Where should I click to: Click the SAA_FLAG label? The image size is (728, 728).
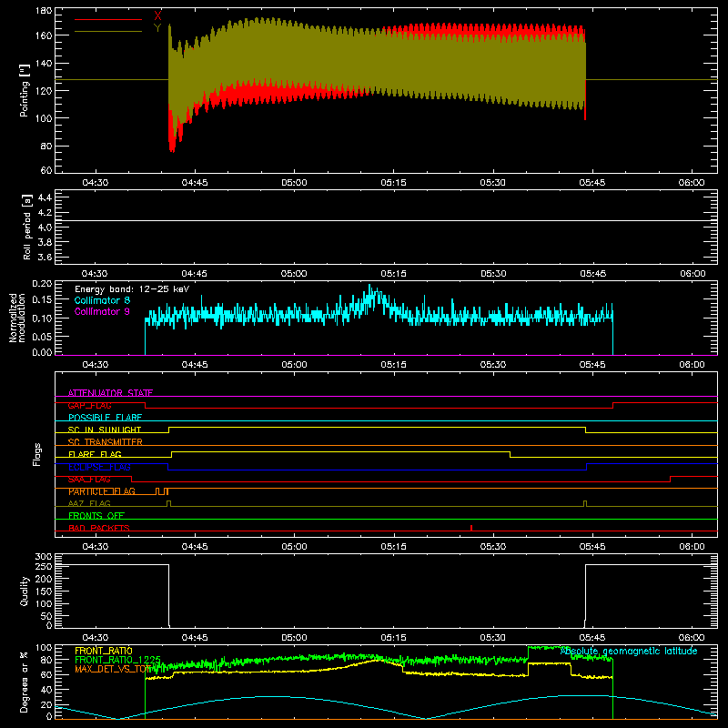point(89,480)
